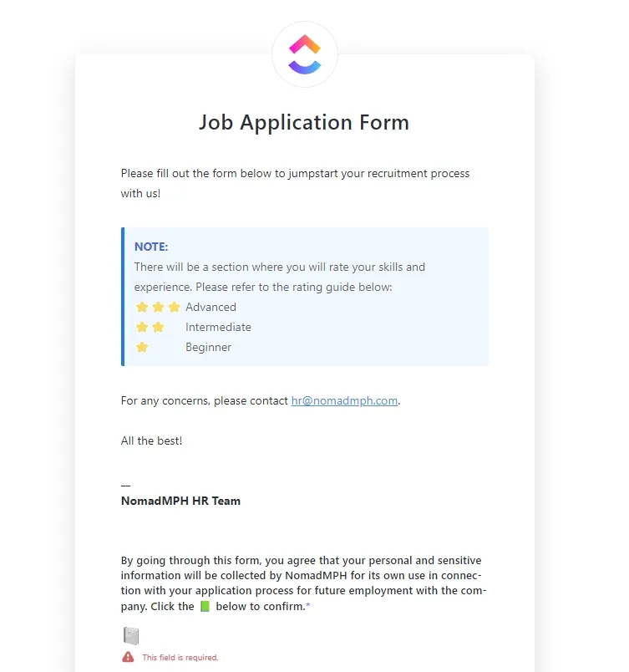Click the Advanced rating label
The width and height of the screenshot is (629, 672).
point(211,307)
